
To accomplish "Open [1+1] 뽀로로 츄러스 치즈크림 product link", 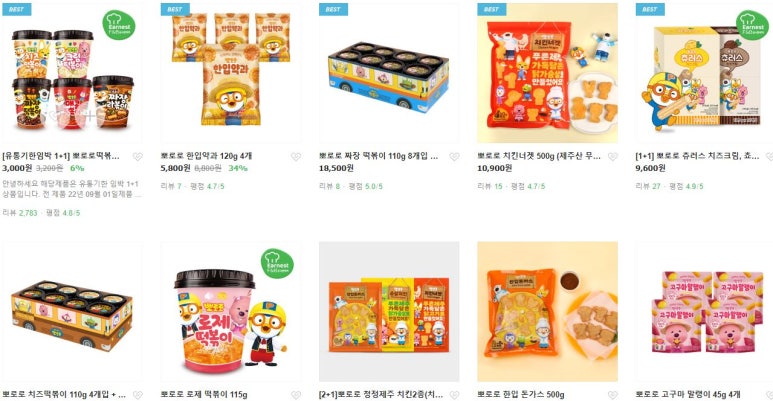I will tap(697, 156).
